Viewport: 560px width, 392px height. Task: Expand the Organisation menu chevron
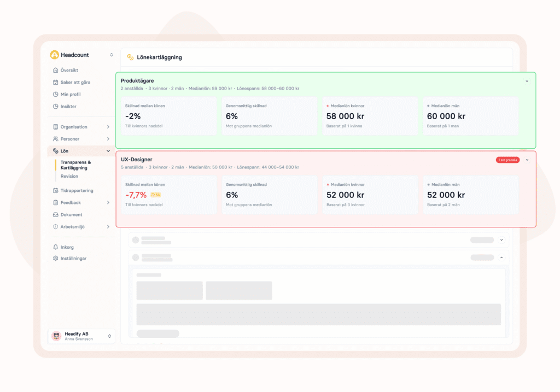[108, 127]
